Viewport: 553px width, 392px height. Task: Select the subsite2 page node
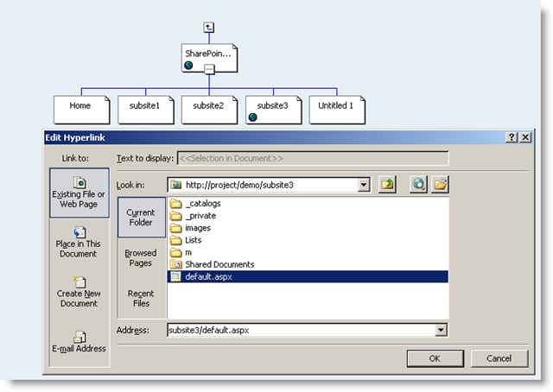pyautogui.click(x=209, y=110)
